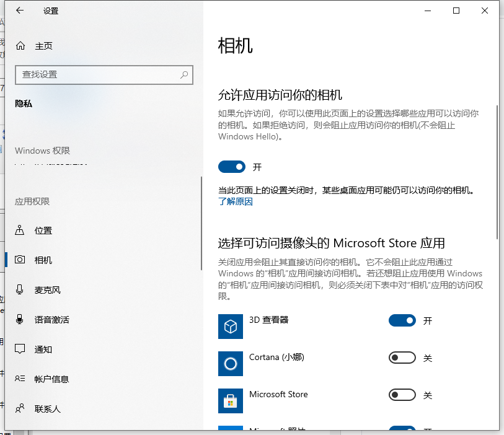504x435 pixels.
Task: Open the 了解原因 link
Action: click(236, 202)
